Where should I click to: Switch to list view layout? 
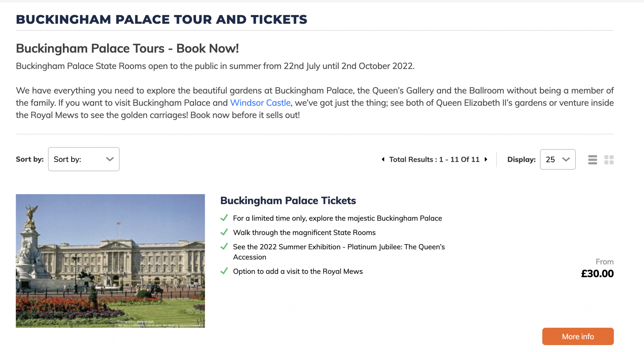tap(592, 160)
